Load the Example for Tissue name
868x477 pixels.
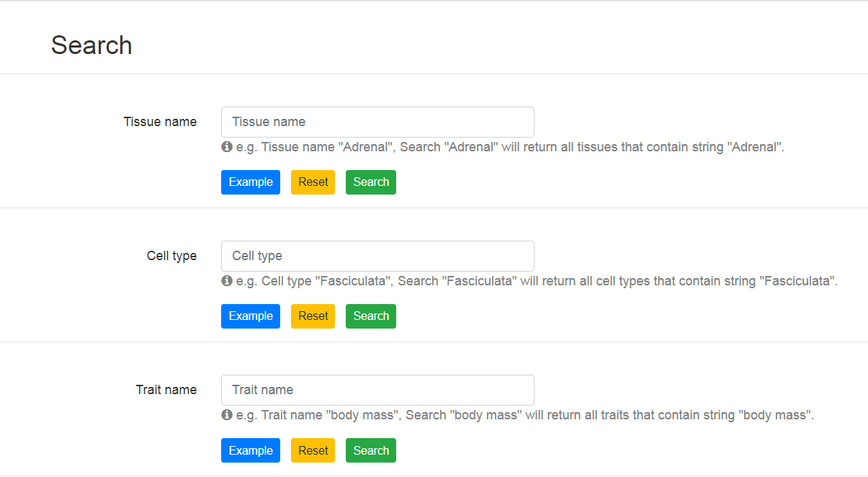[251, 182]
